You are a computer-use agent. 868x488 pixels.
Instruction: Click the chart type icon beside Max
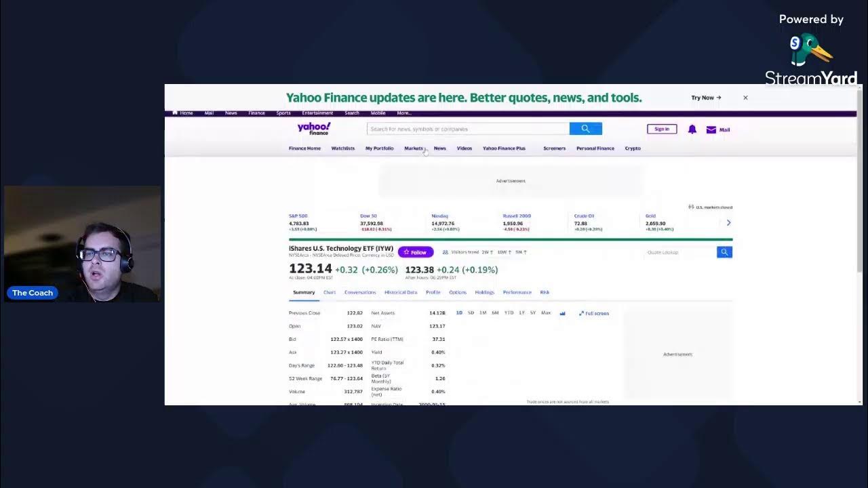[x=562, y=313]
